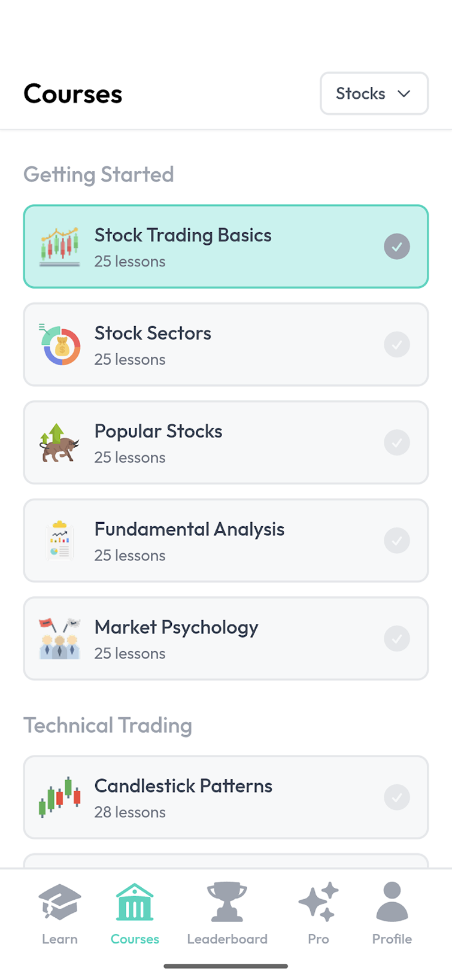The width and height of the screenshot is (452, 980).
Task: Switch to the Pro tab
Action: [318, 913]
